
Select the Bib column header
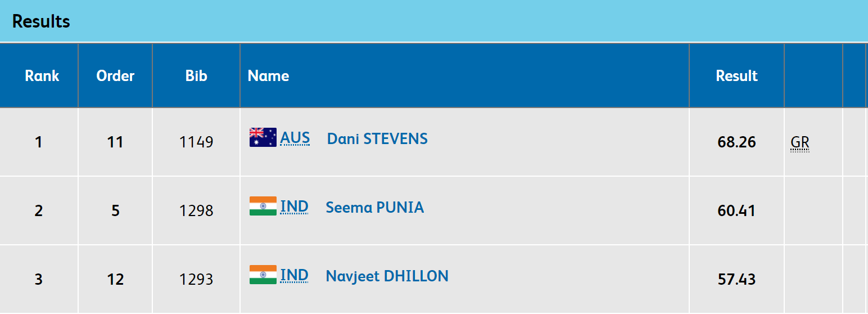(196, 75)
